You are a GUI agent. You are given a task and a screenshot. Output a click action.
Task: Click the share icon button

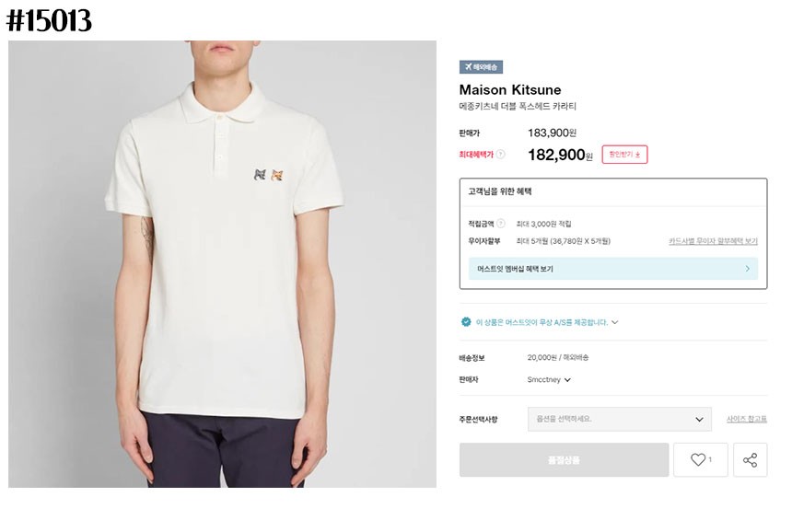click(750, 459)
